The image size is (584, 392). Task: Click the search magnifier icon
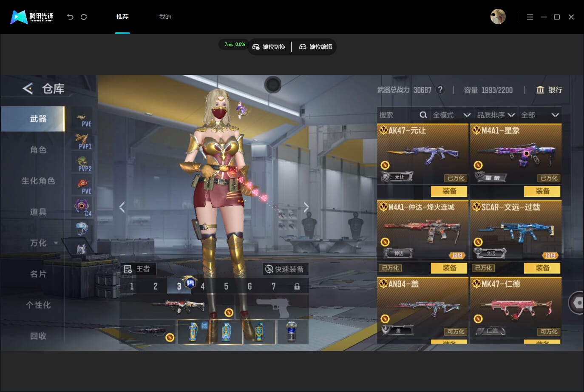tap(423, 115)
